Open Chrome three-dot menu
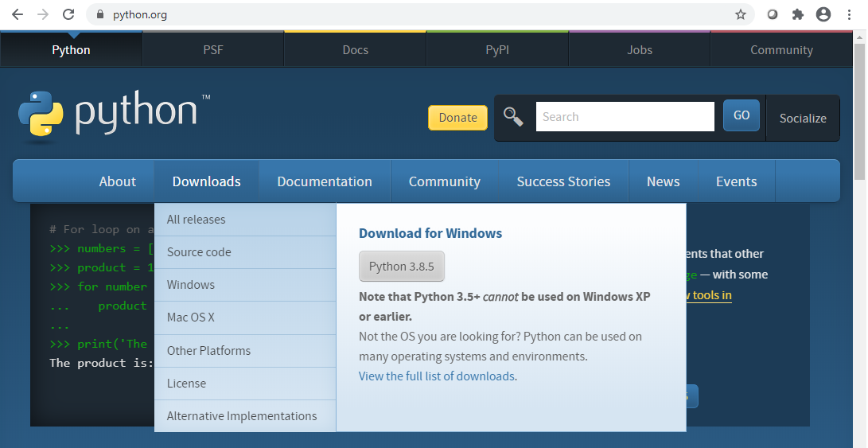 850,14
